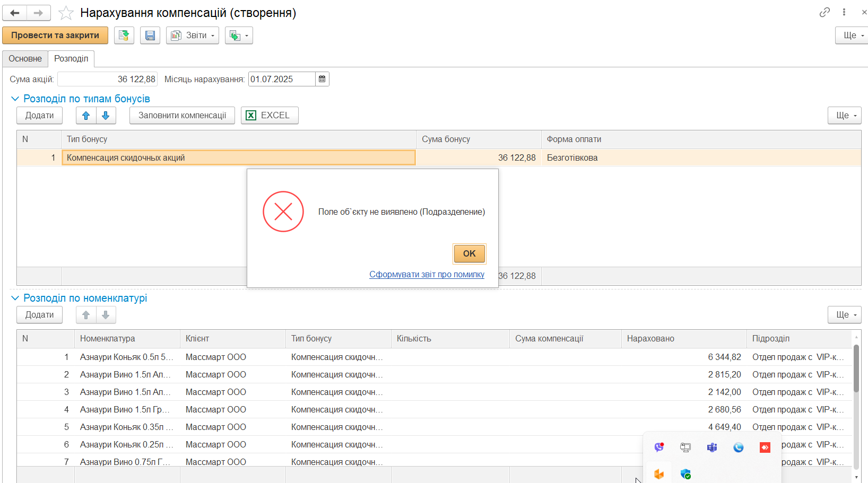Open the Ще menu of nomenclature table
868x483 pixels.
[x=845, y=315]
